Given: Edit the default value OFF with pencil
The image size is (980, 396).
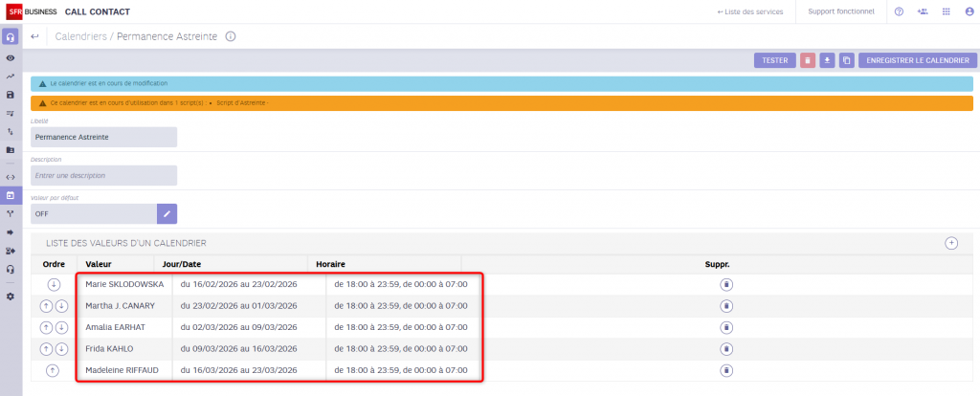Looking at the screenshot, I should (x=167, y=213).
